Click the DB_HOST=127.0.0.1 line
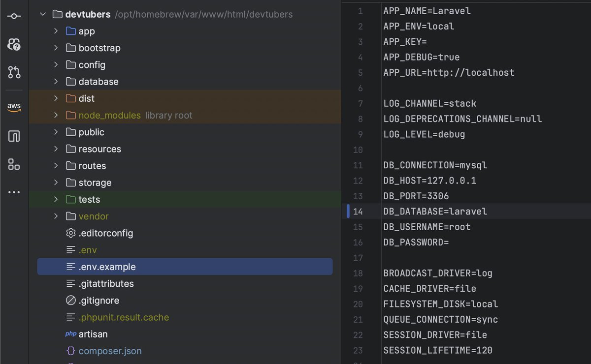Screen dimensions: 591x364 430,181
